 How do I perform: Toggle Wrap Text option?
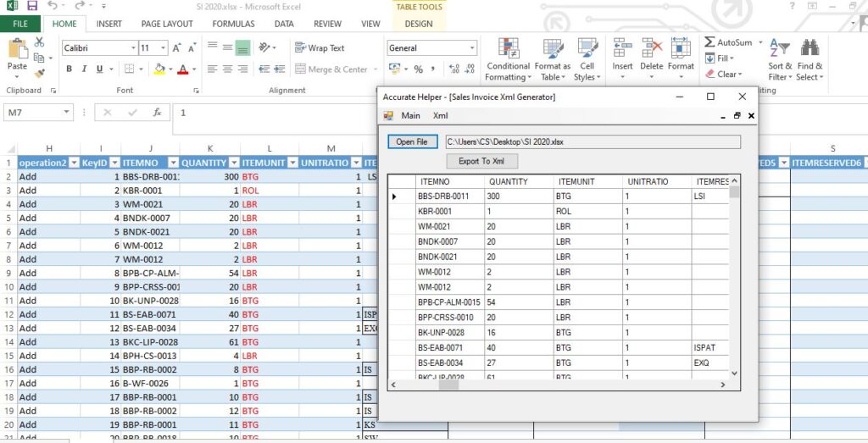point(319,48)
